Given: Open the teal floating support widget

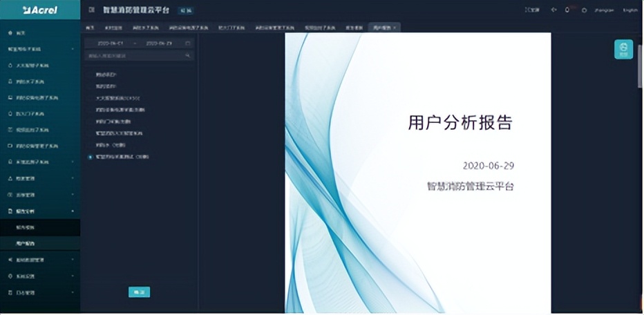Looking at the screenshot, I should point(623,49).
